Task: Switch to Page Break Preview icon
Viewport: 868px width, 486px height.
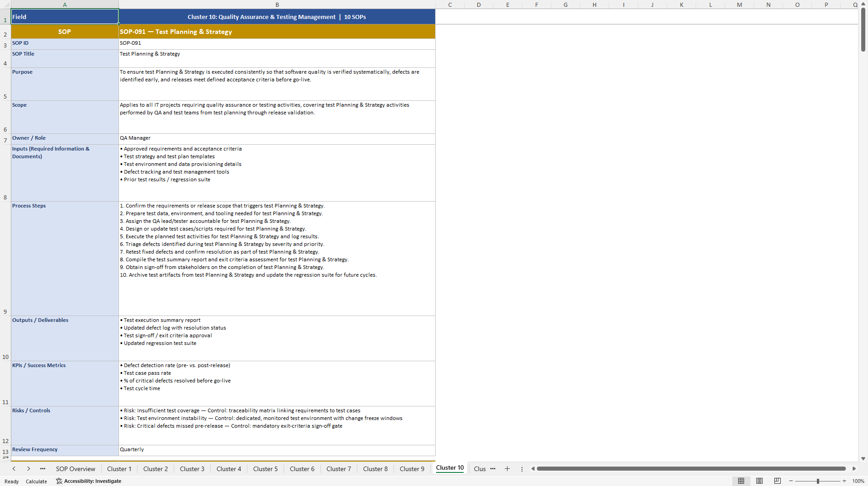Action: coord(778,481)
